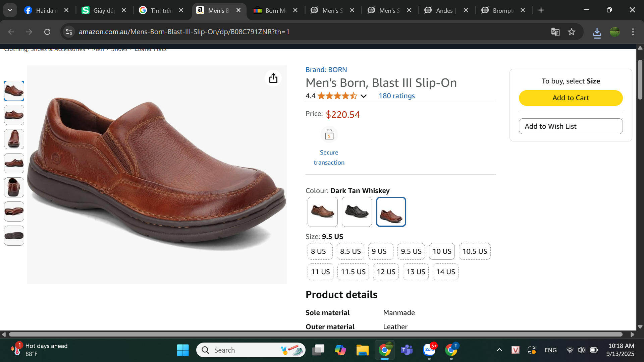Click the translate page icon in address bar
Screen dimensions: 644x362
(x=555, y=32)
